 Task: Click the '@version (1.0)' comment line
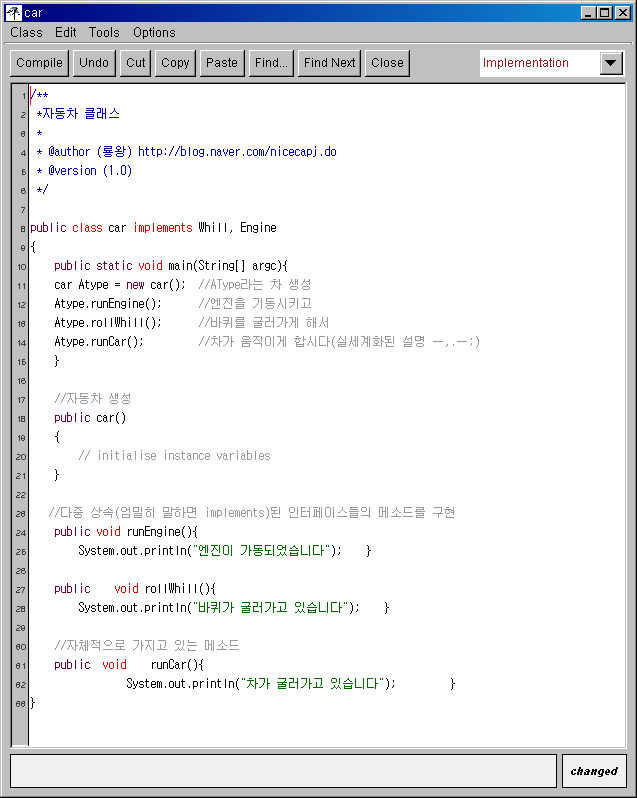84,170
